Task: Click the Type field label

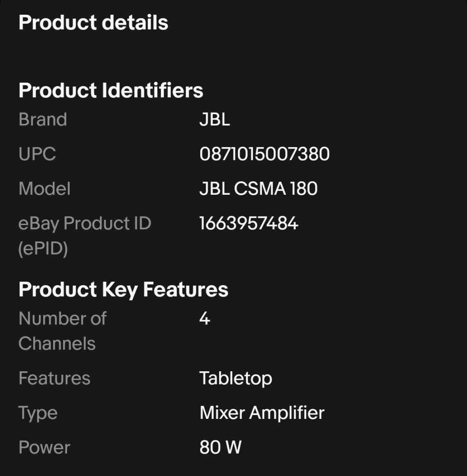Action: click(x=38, y=413)
